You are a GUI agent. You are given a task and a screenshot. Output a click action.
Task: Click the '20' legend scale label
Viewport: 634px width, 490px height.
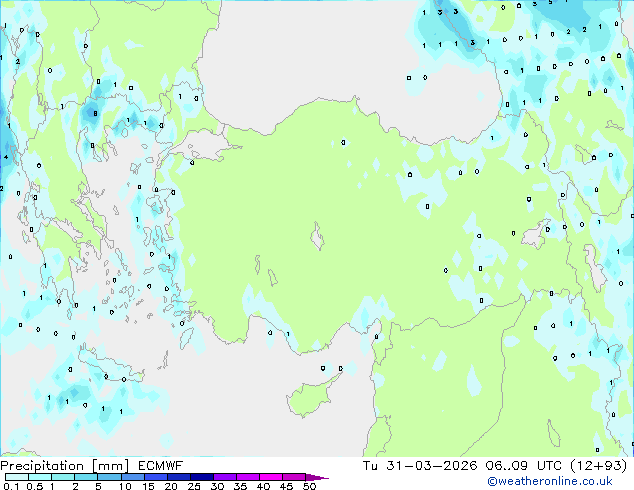171,486
